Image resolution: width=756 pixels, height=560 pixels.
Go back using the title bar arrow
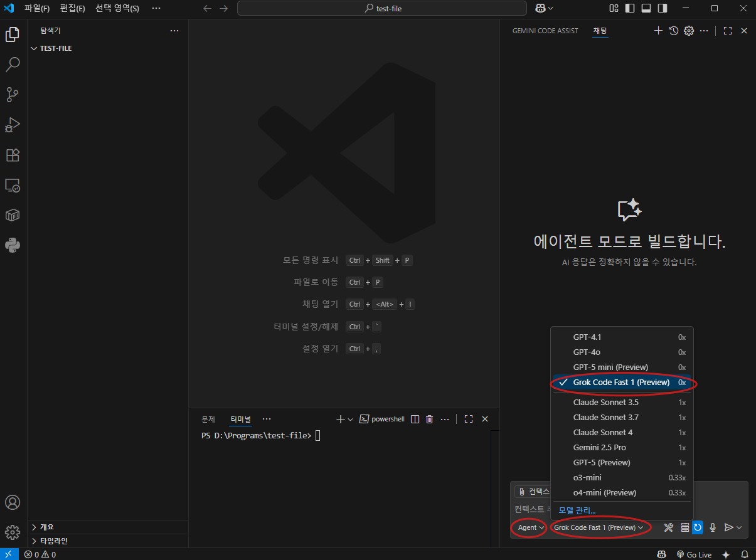point(208,9)
